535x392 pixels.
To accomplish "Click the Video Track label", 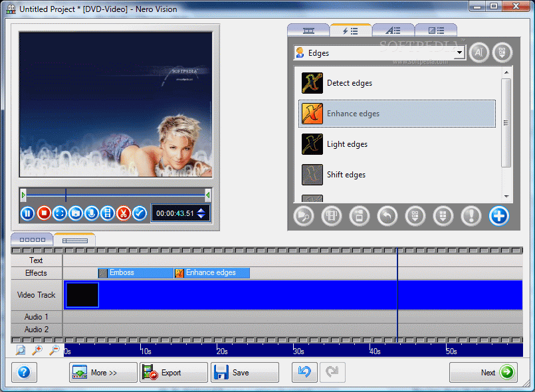I will 36,295.
